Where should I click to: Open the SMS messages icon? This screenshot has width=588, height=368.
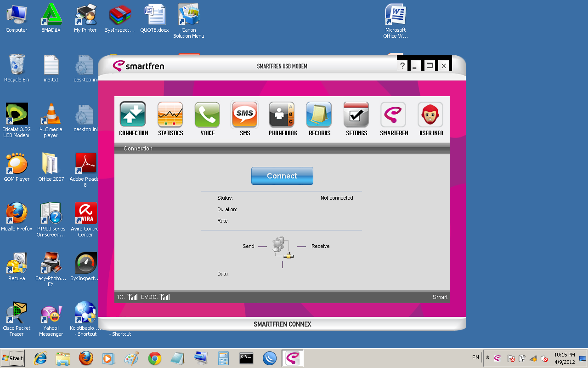point(244,115)
